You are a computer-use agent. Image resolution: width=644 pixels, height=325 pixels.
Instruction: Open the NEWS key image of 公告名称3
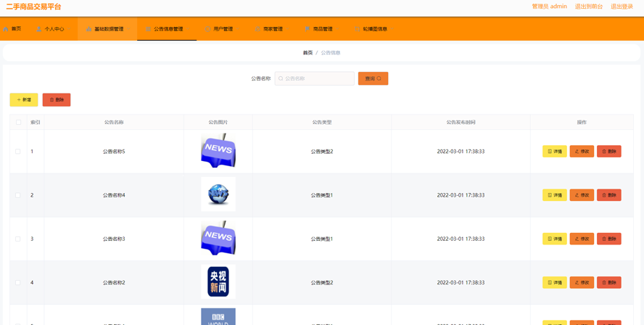pos(218,238)
